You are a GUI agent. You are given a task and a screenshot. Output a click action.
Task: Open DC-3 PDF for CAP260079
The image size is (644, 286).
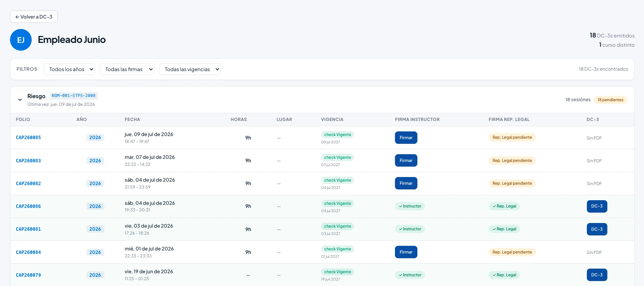[x=597, y=275]
